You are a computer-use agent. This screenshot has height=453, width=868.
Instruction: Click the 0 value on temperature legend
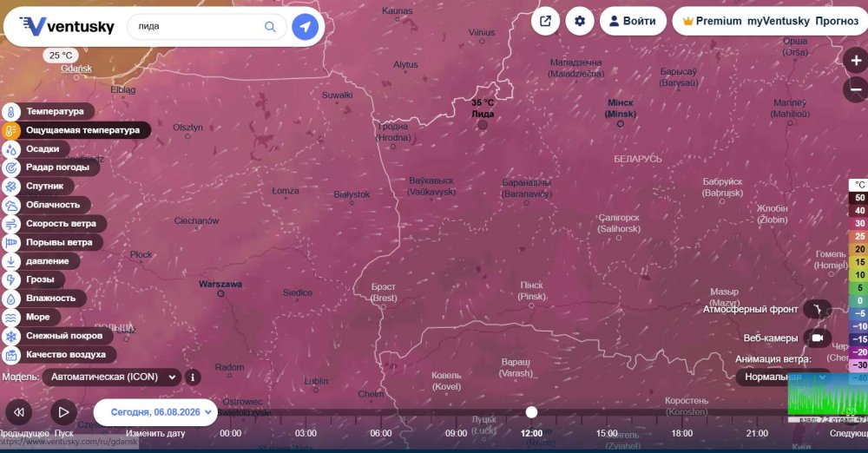[x=859, y=301]
